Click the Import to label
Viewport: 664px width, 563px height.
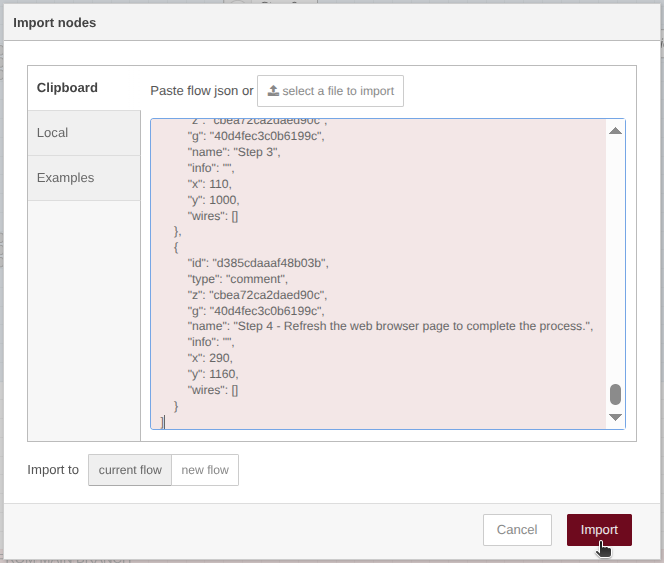[53, 470]
